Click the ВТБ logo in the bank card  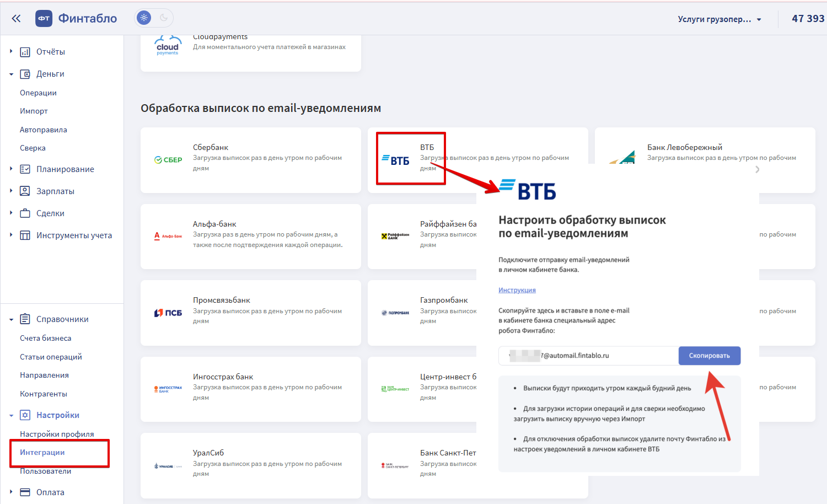point(396,160)
